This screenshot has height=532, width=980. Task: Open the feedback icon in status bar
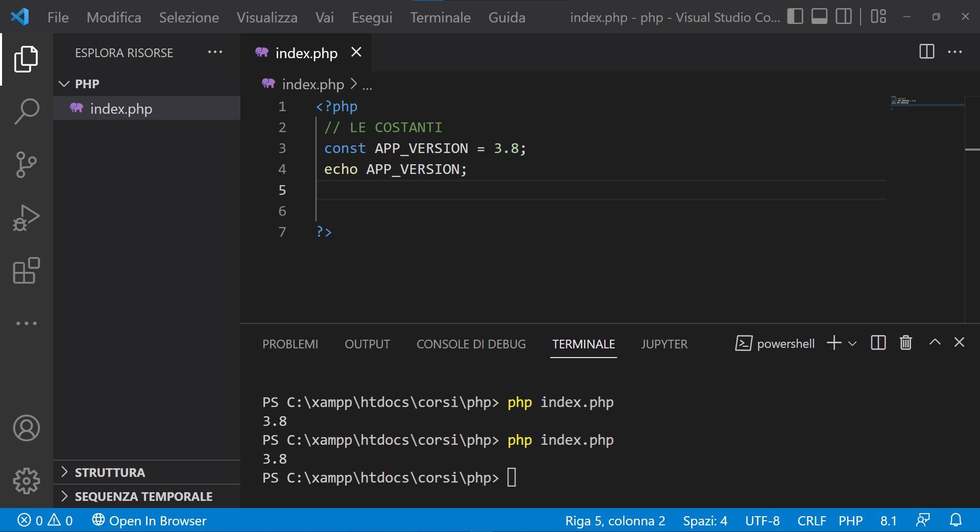tap(923, 520)
